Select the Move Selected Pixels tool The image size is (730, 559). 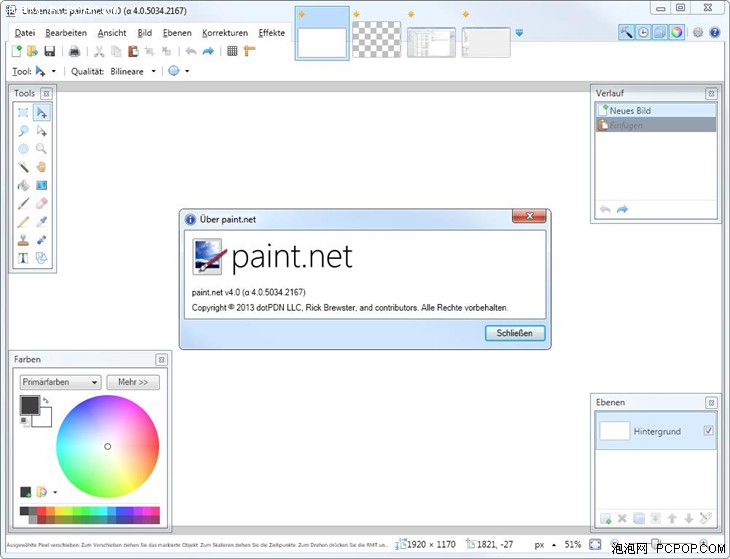tap(41, 113)
